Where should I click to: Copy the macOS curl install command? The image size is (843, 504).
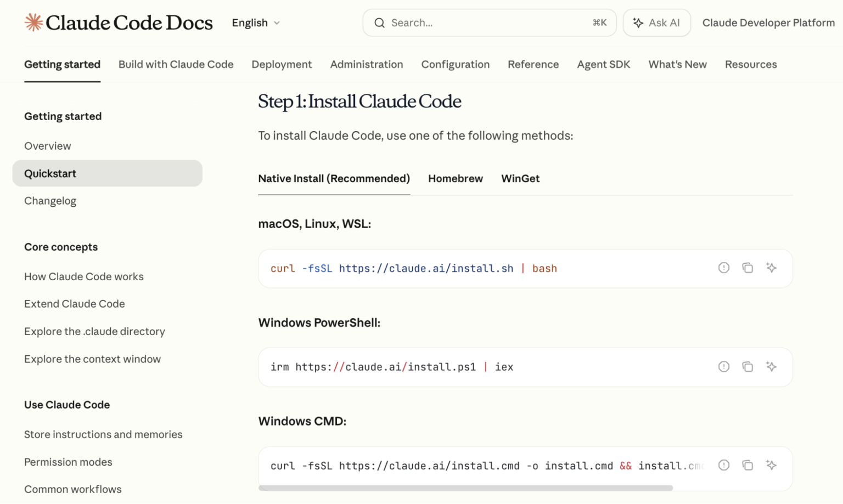[748, 268]
